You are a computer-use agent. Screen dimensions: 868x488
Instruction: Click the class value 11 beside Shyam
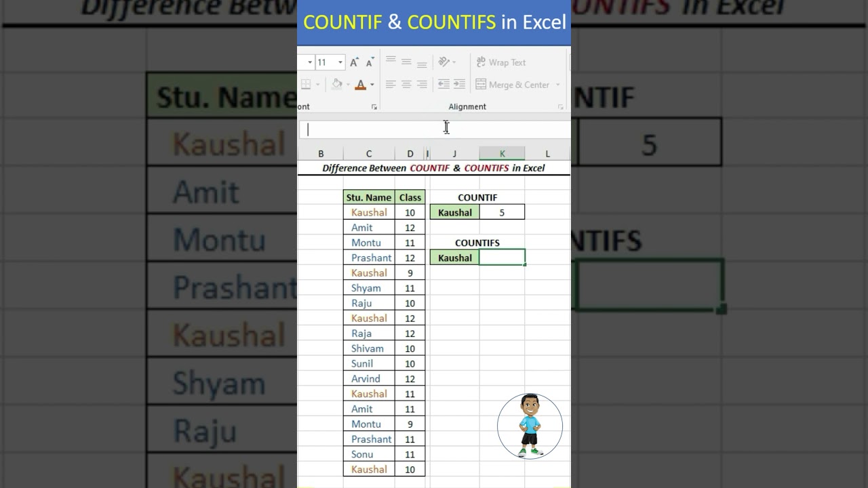[410, 288]
